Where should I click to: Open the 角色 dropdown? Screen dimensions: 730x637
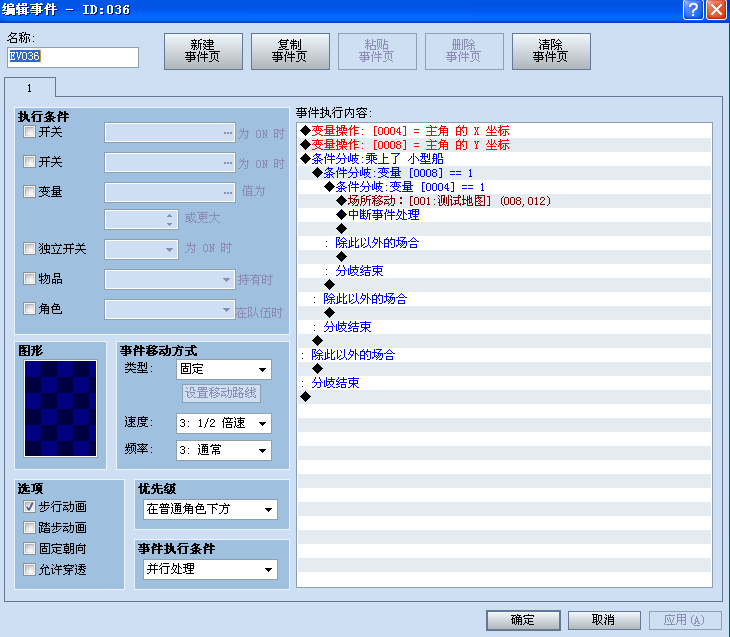click(170, 309)
